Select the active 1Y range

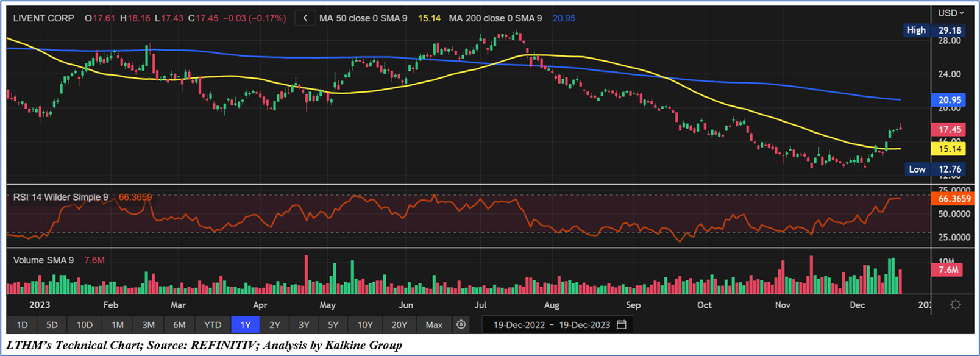click(x=246, y=324)
